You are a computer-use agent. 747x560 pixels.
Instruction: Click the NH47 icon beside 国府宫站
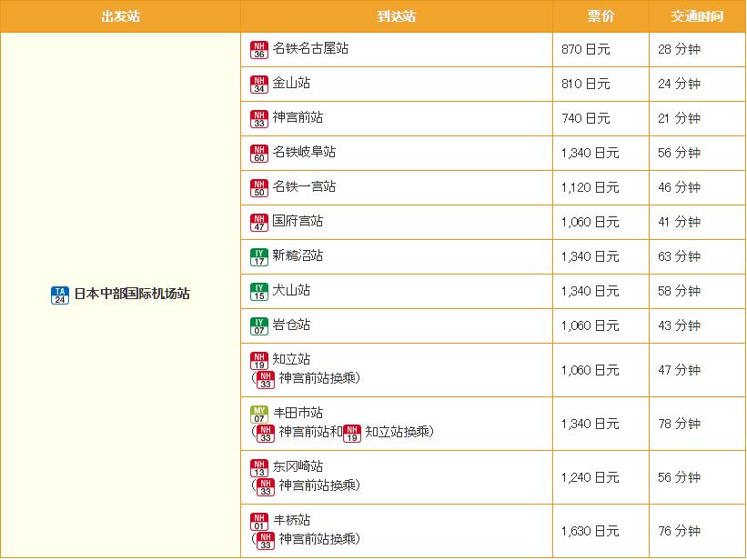click(259, 222)
